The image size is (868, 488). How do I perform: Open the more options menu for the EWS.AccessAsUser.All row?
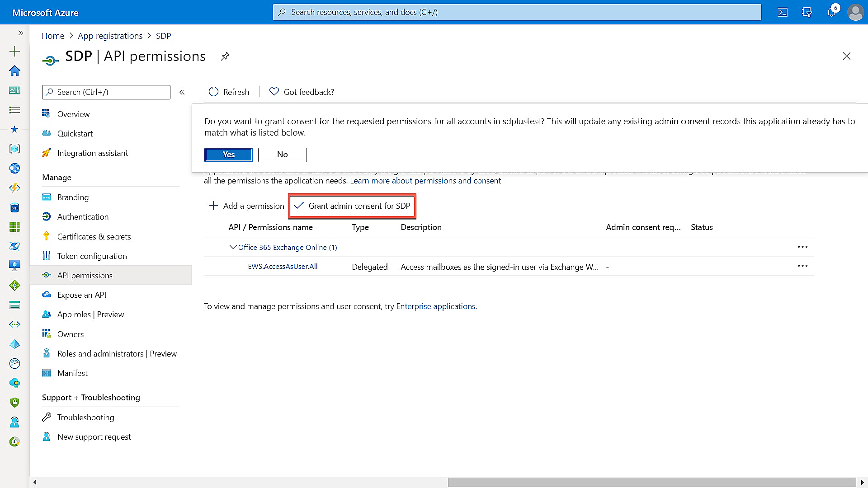[x=802, y=266]
